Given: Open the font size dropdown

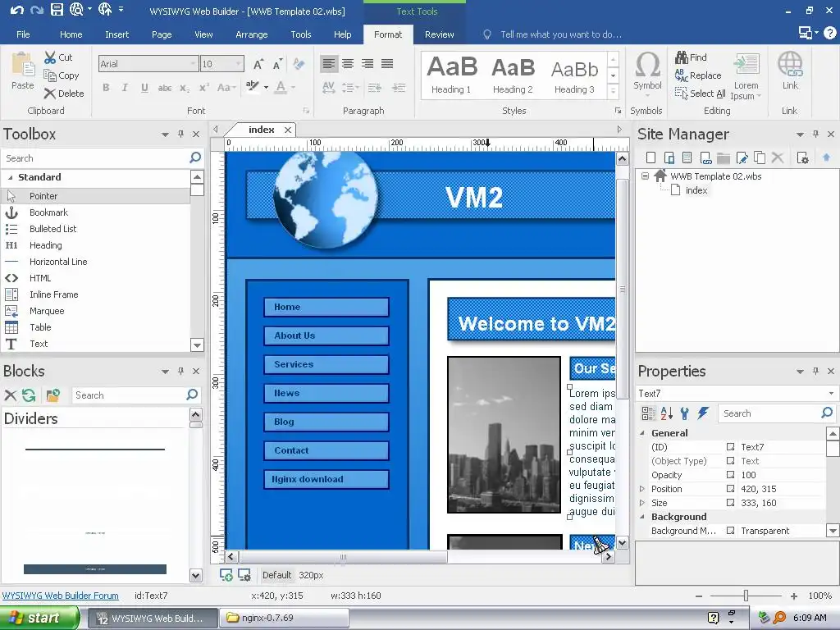Looking at the screenshot, I should 238,64.
